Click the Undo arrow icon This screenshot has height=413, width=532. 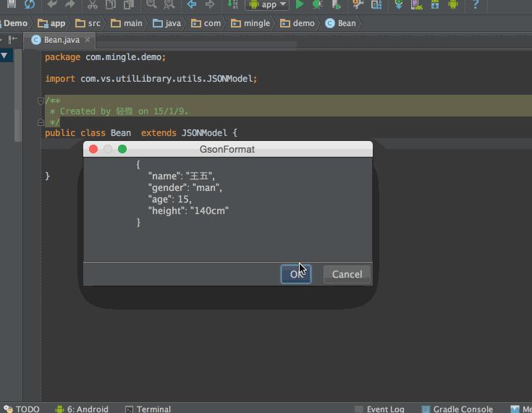click(x=52, y=4)
